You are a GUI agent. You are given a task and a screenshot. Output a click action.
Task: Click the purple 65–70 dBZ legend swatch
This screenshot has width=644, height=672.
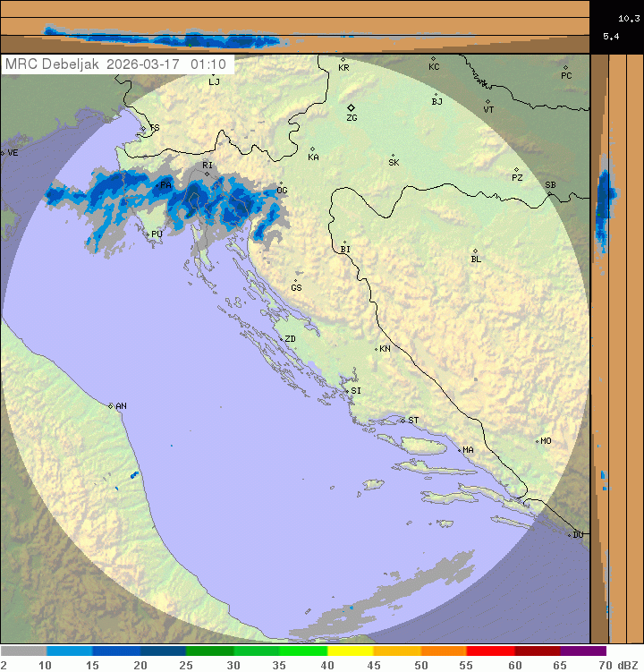click(x=583, y=651)
